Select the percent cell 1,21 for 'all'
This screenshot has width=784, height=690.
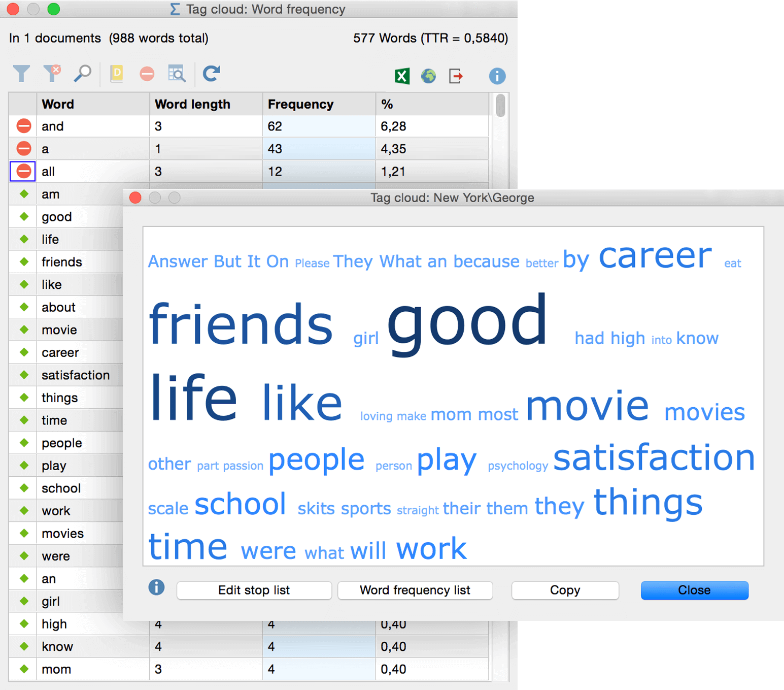coord(432,172)
